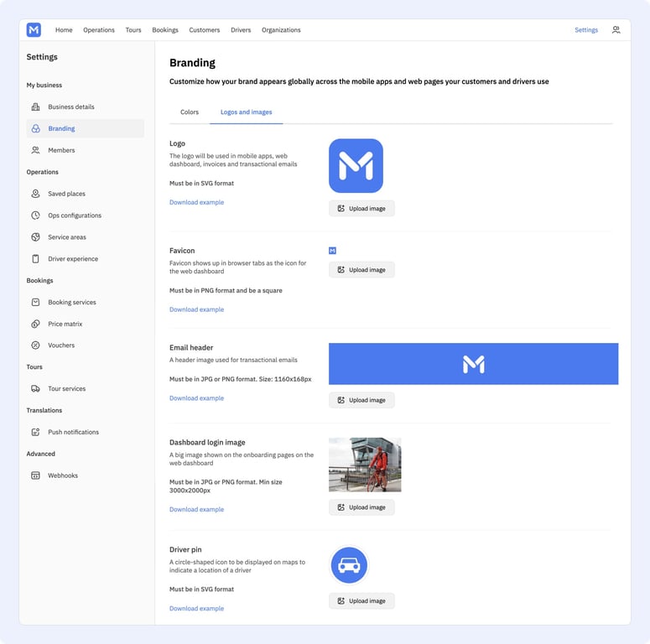Click the Members people icon
This screenshot has width=650, height=644.
(x=36, y=150)
